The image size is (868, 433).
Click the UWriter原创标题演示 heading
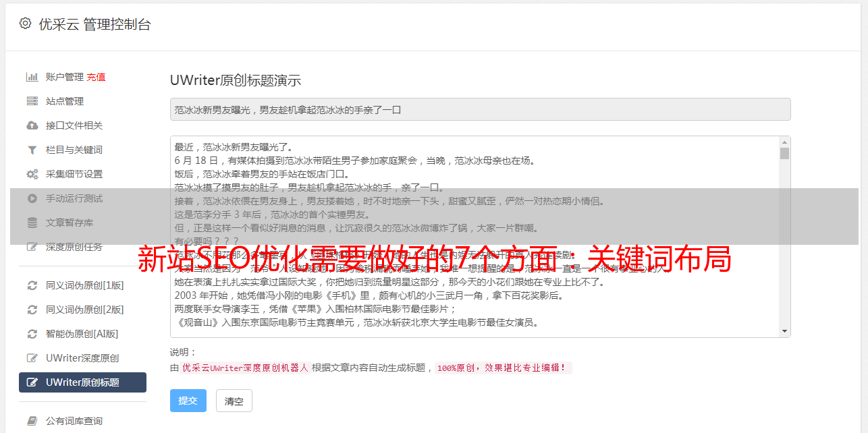click(x=236, y=80)
